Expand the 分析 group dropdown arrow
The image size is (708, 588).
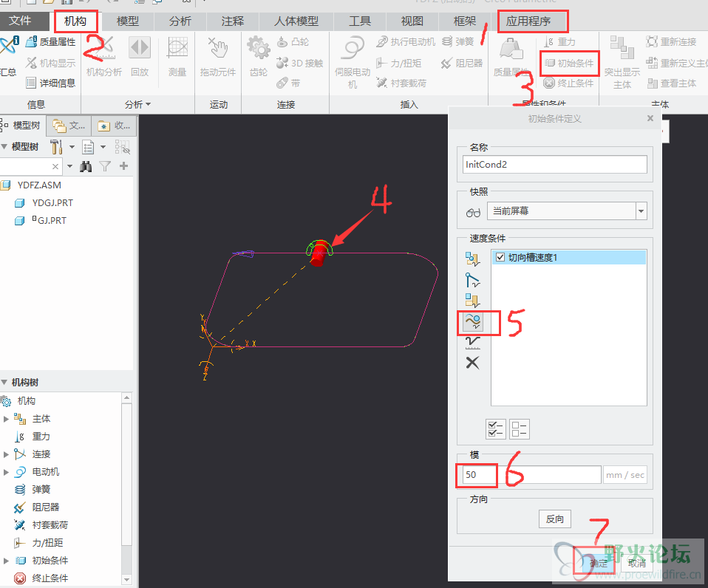click(149, 105)
